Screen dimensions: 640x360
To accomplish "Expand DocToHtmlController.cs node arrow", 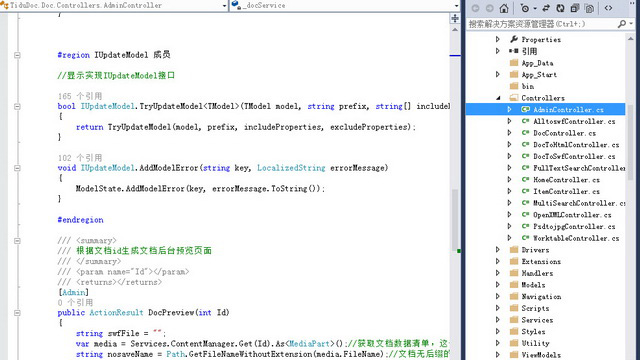I will 509,144.
